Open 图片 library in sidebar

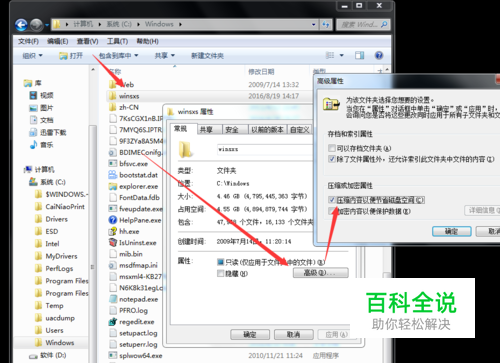[41, 108]
